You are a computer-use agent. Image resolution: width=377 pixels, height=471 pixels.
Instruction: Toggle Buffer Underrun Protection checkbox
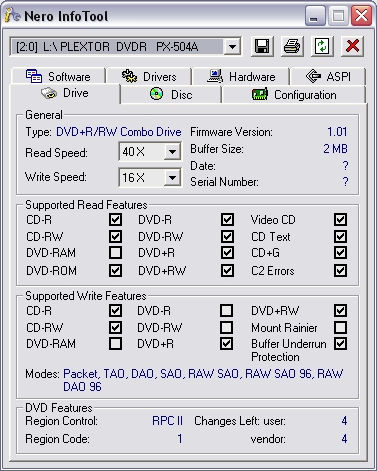(x=340, y=344)
